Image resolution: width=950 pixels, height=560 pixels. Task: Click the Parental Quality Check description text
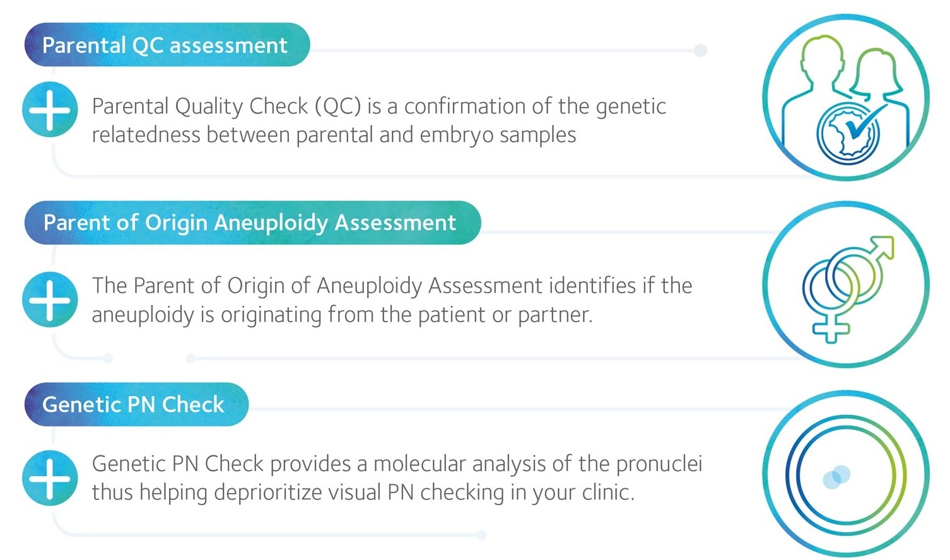point(378,120)
